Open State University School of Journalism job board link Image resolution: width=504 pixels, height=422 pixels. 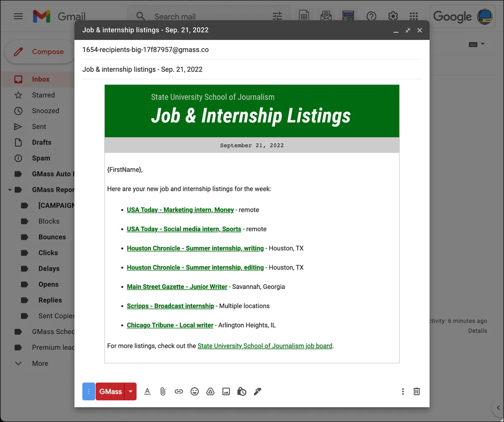tap(265, 346)
